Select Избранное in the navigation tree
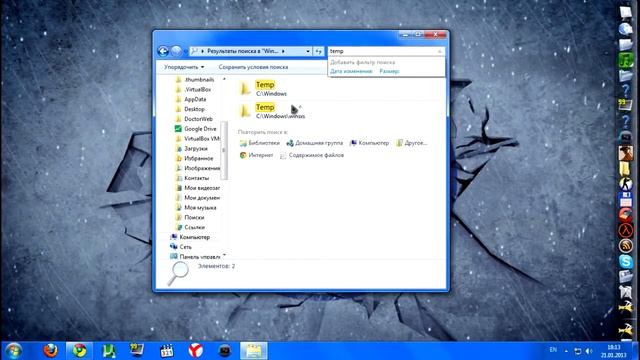This screenshot has height=360, width=640. coord(198,158)
